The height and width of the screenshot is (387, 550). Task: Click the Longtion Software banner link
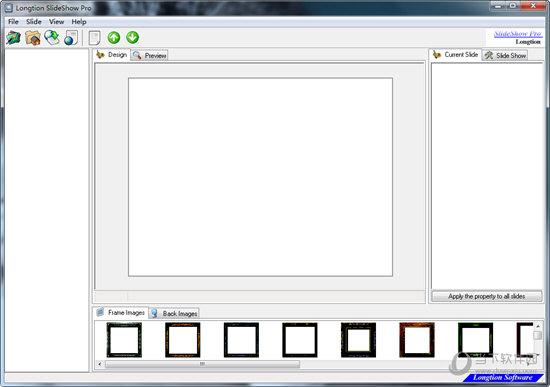503,378
